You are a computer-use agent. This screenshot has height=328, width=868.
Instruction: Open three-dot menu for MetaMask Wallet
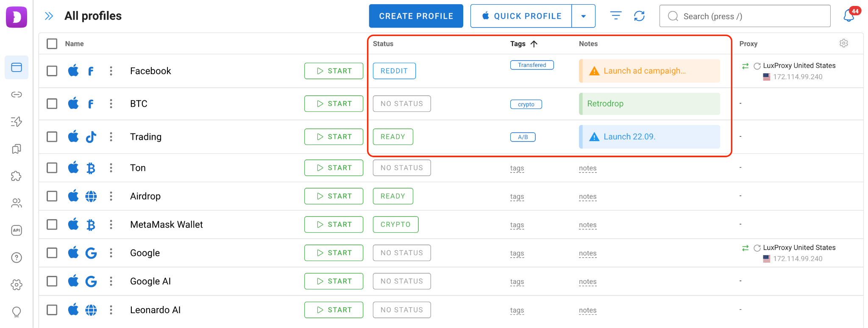111,225
